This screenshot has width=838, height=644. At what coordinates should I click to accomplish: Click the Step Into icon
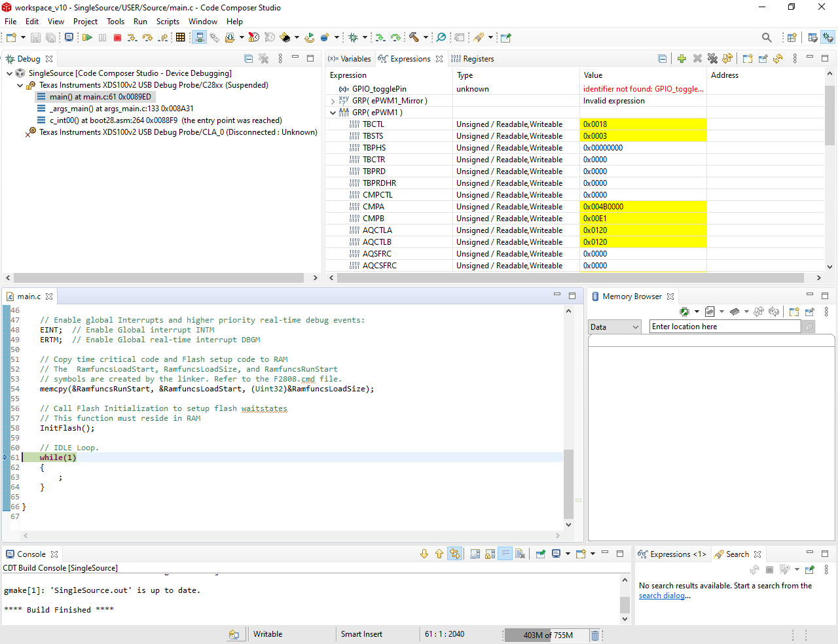pos(132,38)
